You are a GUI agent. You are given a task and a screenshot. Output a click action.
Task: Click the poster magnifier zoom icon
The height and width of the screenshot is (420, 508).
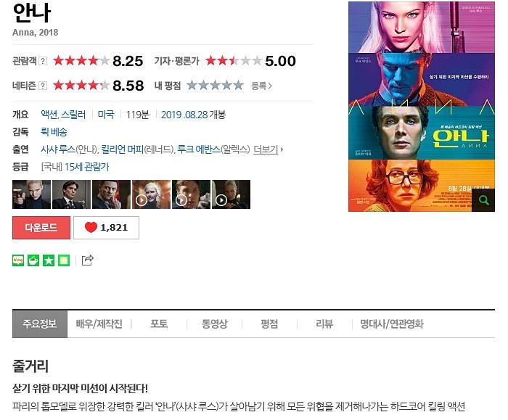483,200
